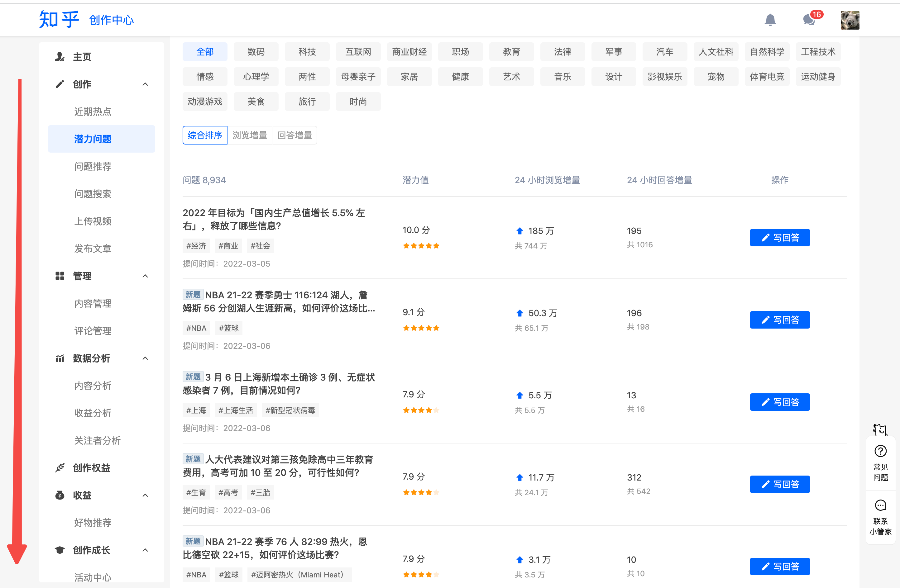Switch sorting to 浏览增量

point(250,135)
